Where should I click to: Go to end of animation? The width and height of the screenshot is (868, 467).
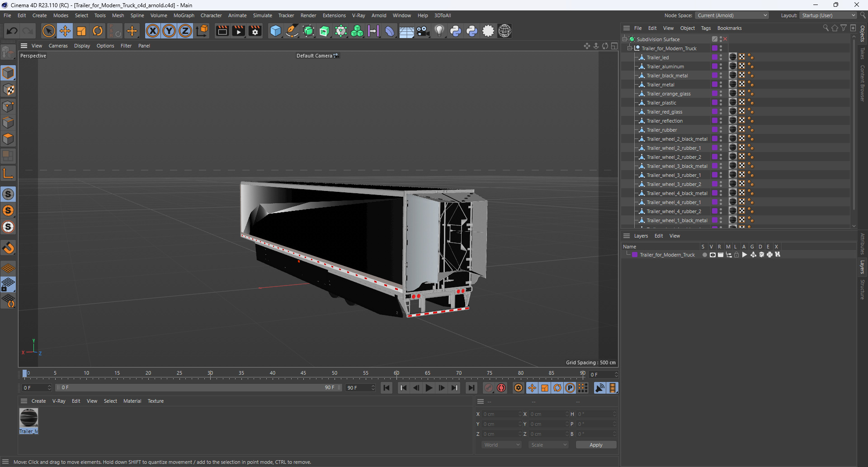coord(472,388)
